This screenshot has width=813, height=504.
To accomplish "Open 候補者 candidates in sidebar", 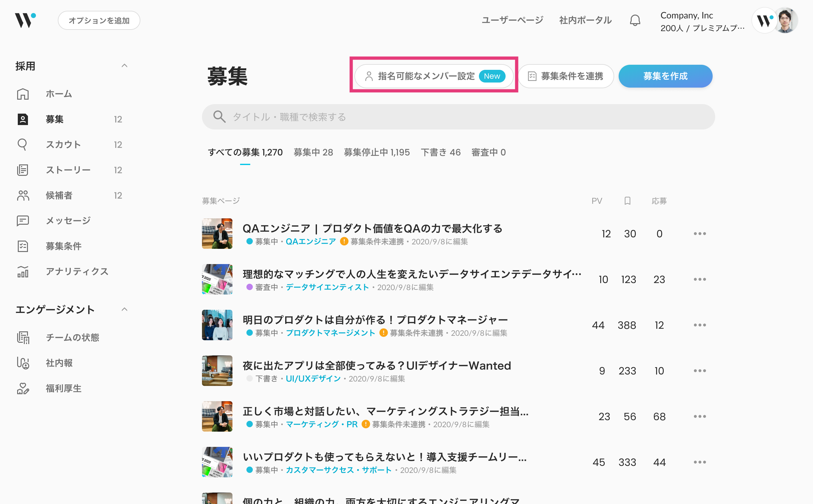I will 59,195.
